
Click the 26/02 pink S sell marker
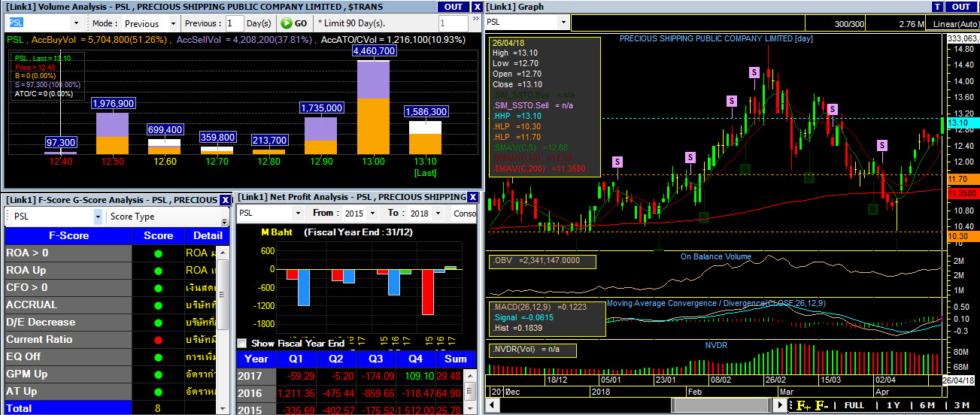click(x=754, y=72)
